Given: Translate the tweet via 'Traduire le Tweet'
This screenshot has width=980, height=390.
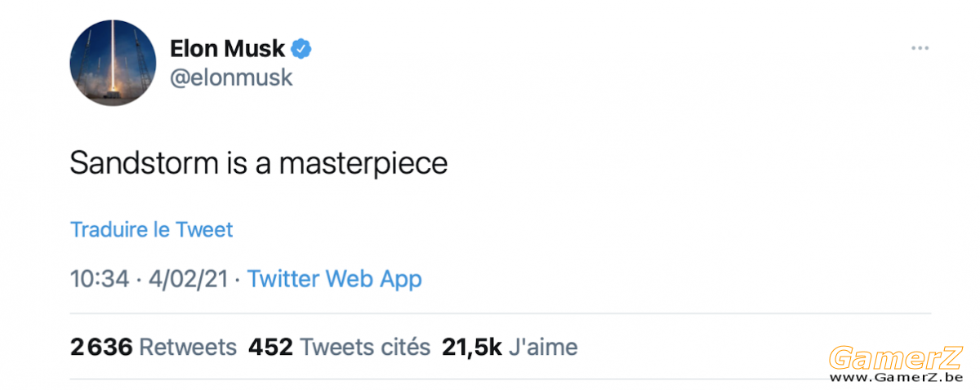Looking at the screenshot, I should (152, 229).
